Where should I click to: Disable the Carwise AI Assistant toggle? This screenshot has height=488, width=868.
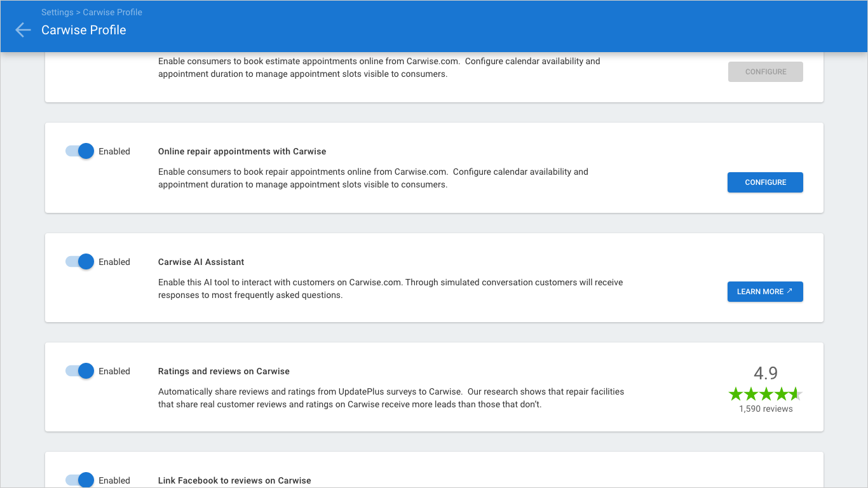coord(80,262)
